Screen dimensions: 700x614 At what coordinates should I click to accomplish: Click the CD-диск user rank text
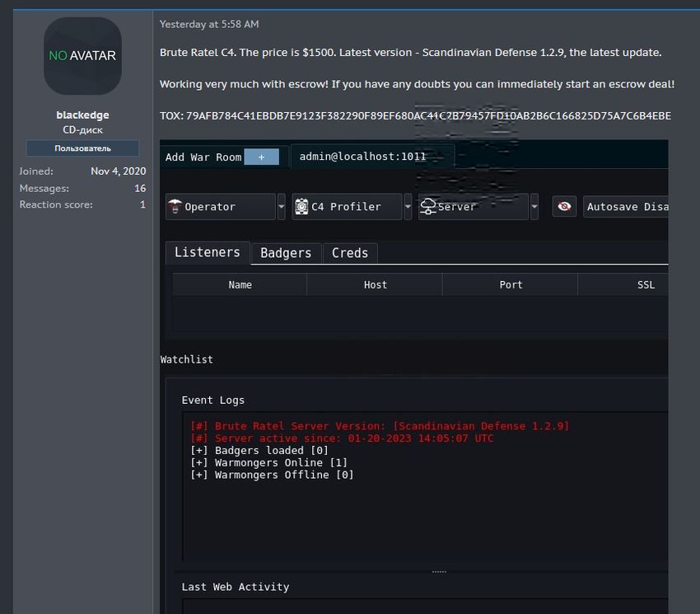(82, 130)
